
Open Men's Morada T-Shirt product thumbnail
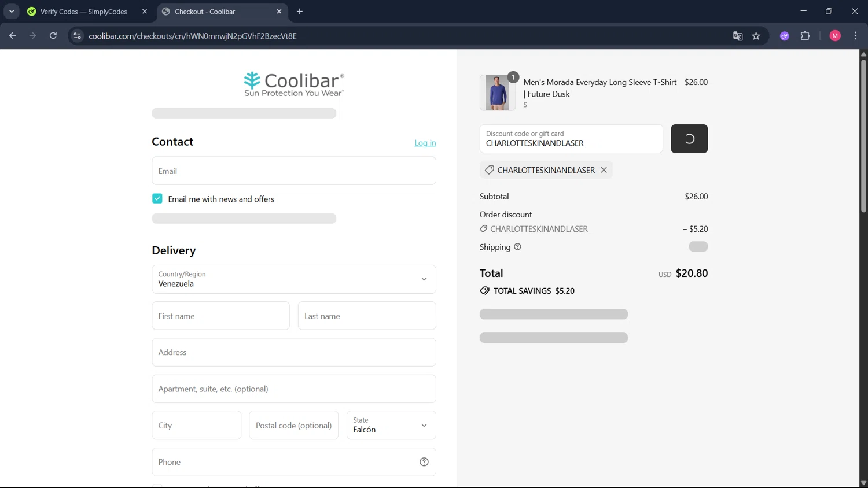pos(498,93)
